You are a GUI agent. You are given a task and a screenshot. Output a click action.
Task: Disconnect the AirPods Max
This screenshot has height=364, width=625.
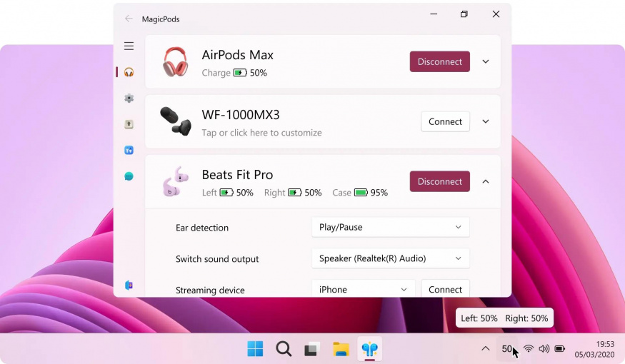click(x=440, y=61)
